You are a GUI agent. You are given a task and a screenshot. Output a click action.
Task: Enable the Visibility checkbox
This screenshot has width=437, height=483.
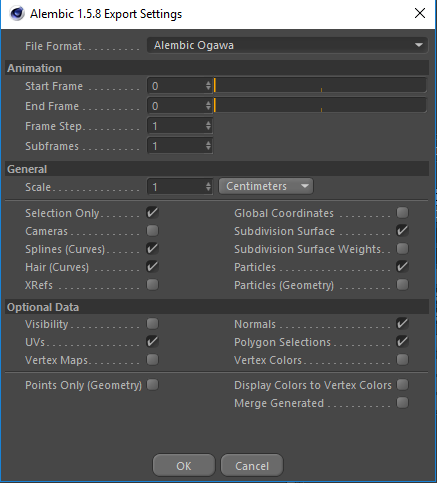(x=152, y=324)
